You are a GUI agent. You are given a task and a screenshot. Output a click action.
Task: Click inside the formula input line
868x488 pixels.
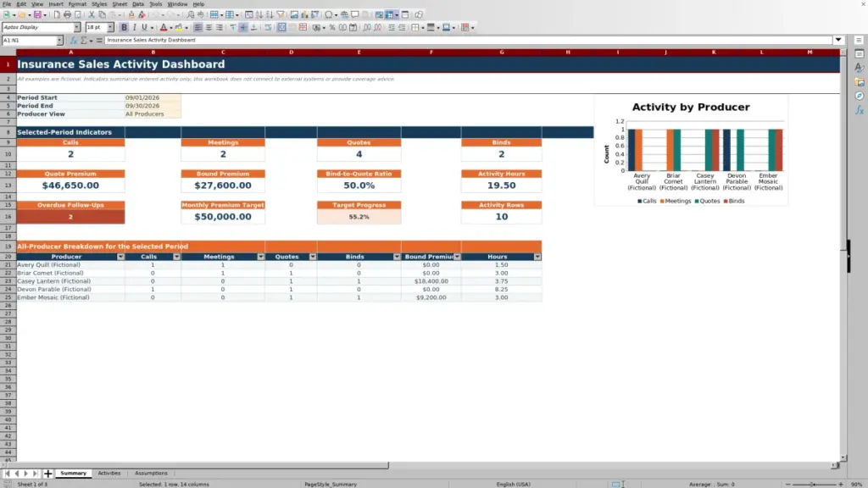(468, 41)
